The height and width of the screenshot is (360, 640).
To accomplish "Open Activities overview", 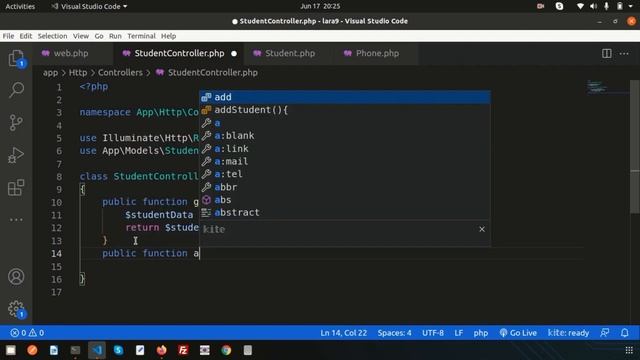I will [20, 6].
